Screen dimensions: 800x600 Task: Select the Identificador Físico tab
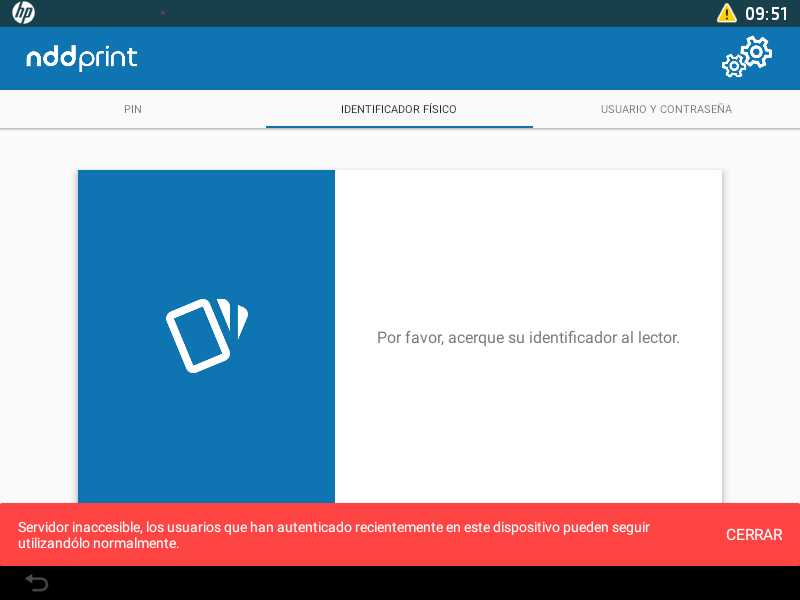click(399, 109)
